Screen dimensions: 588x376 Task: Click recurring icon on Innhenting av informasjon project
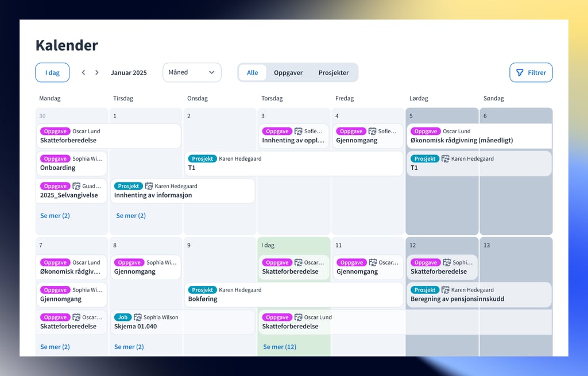(149, 186)
